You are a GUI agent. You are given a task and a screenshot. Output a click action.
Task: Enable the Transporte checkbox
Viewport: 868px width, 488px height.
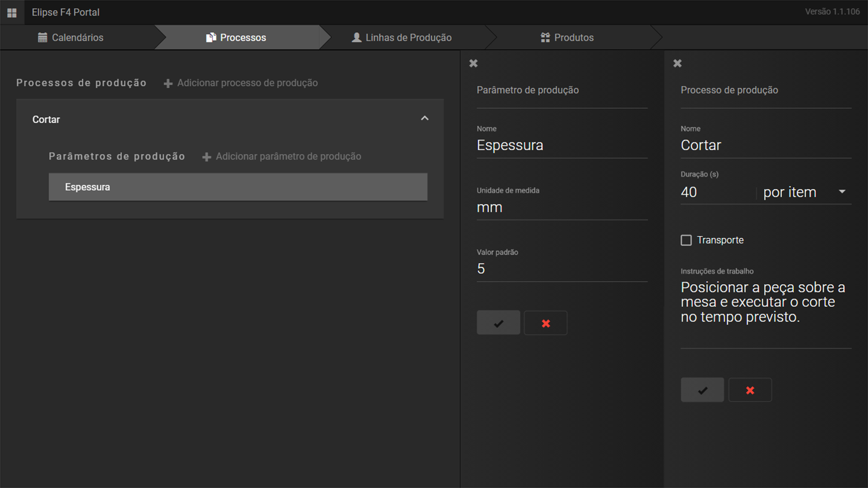point(686,240)
